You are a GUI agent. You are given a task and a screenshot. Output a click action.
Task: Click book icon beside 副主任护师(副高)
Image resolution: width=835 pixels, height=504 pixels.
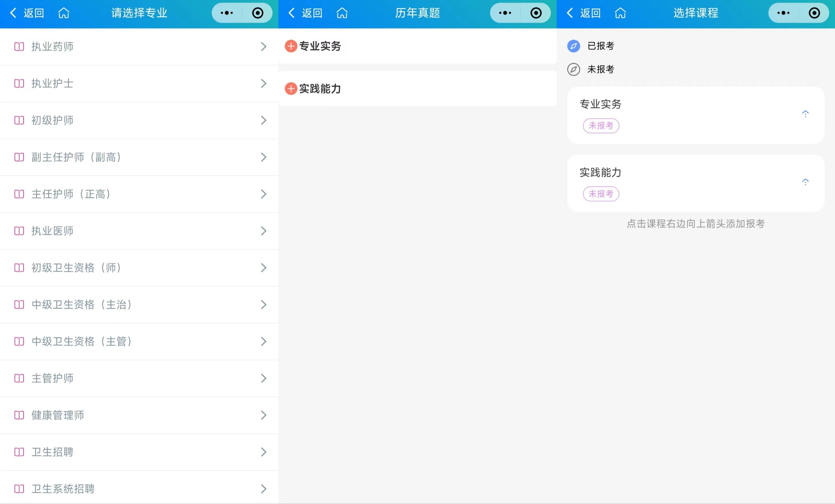pyautogui.click(x=19, y=157)
